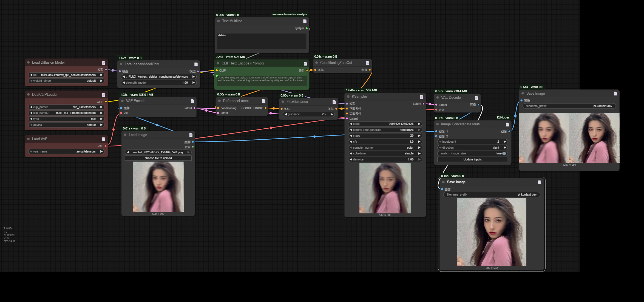
Task: Collapse the Load Diffusion Model node via title dot
Action: (x=29, y=62)
